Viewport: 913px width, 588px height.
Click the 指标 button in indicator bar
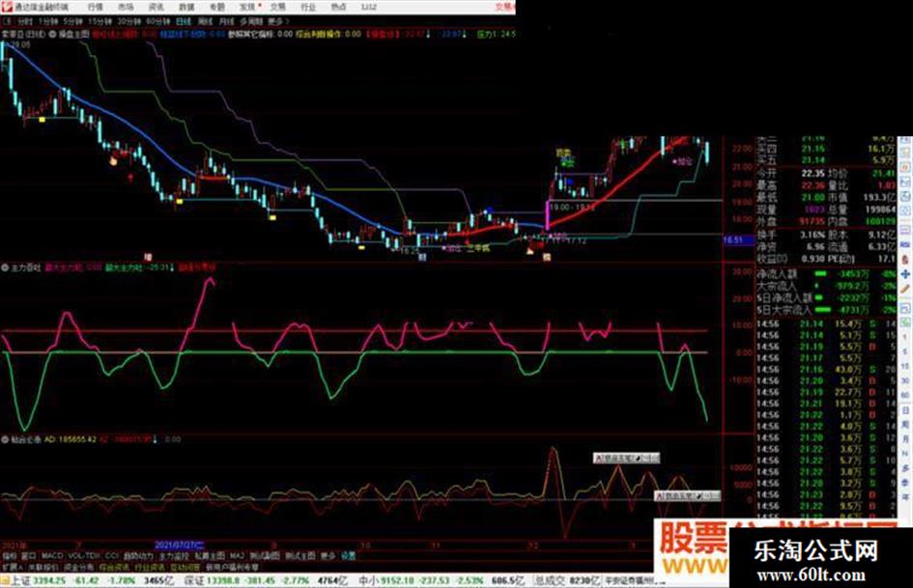tap(10, 556)
